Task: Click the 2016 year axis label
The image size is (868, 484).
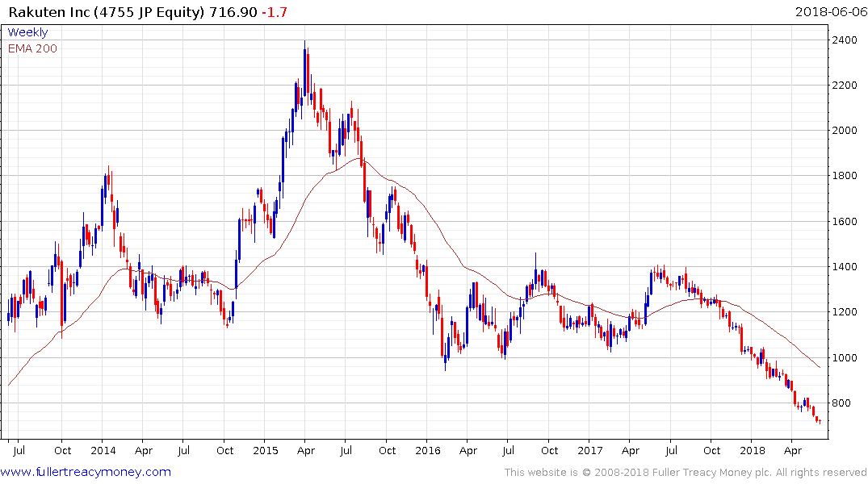Action: coord(428,450)
